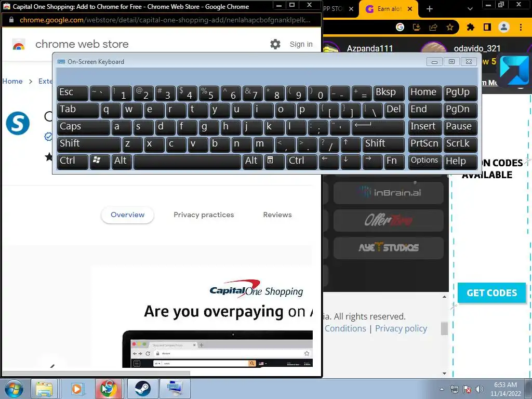Tap the up arrow key on keyboard
Screen dimensions: 532x399
coord(351,144)
